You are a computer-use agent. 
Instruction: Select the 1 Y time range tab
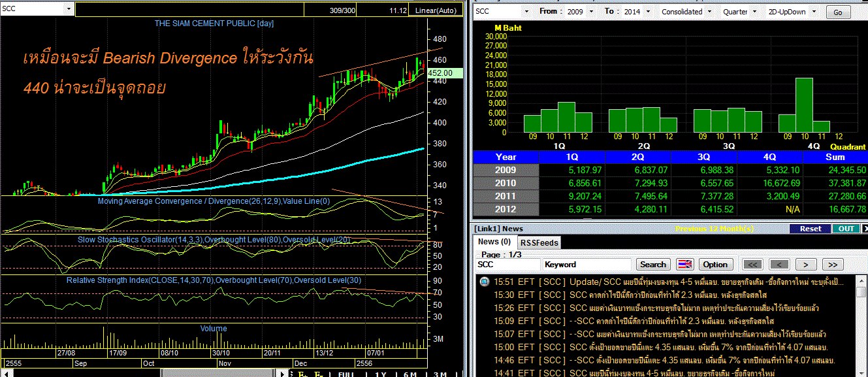point(379,374)
